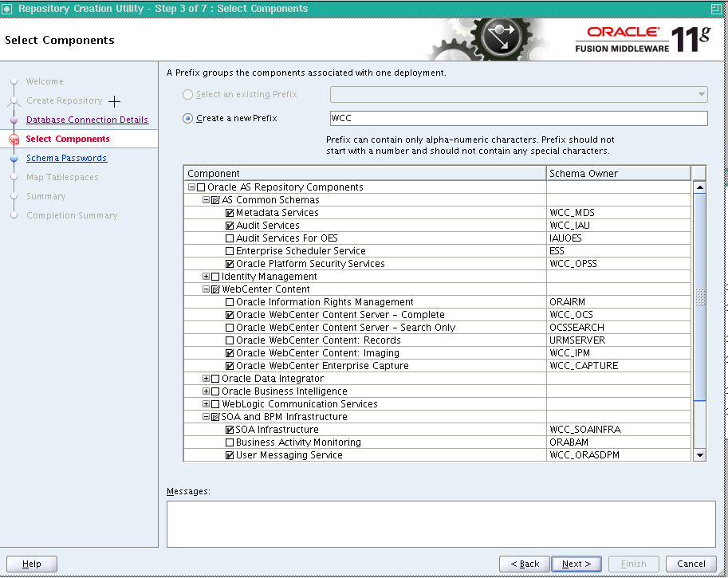728x578 pixels.
Task: Check Oracle Business Intelligence checkbox
Action: tap(215, 391)
